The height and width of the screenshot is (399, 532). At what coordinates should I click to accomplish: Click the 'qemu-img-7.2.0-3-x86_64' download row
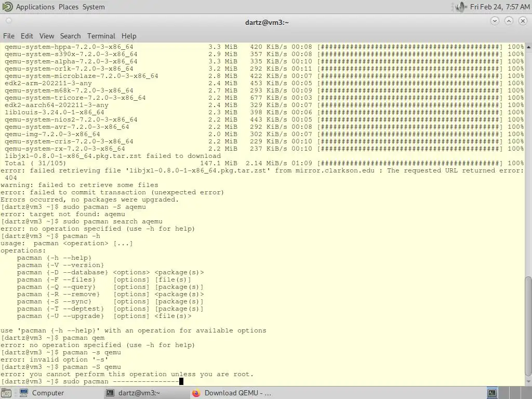264,134
